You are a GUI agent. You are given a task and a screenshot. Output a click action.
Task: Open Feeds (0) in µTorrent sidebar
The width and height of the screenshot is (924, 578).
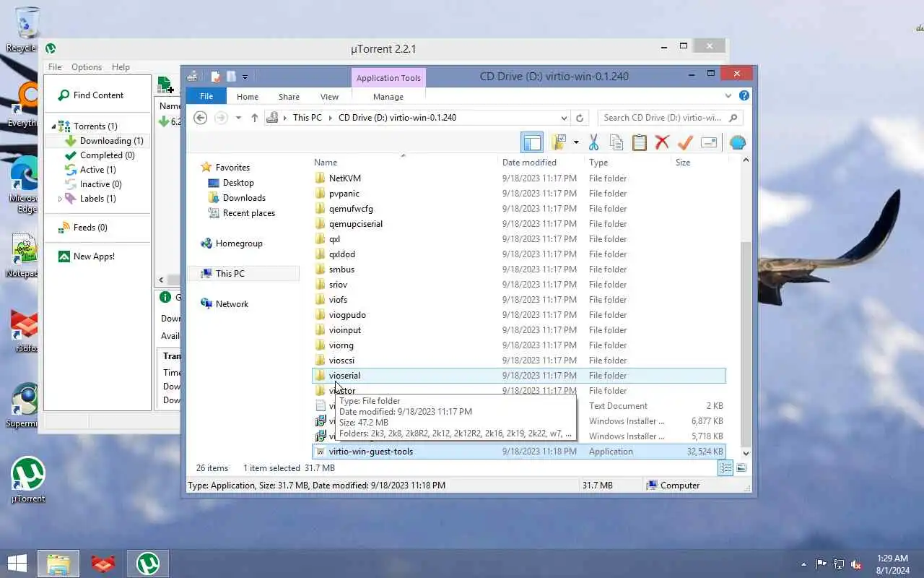pos(82,228)
